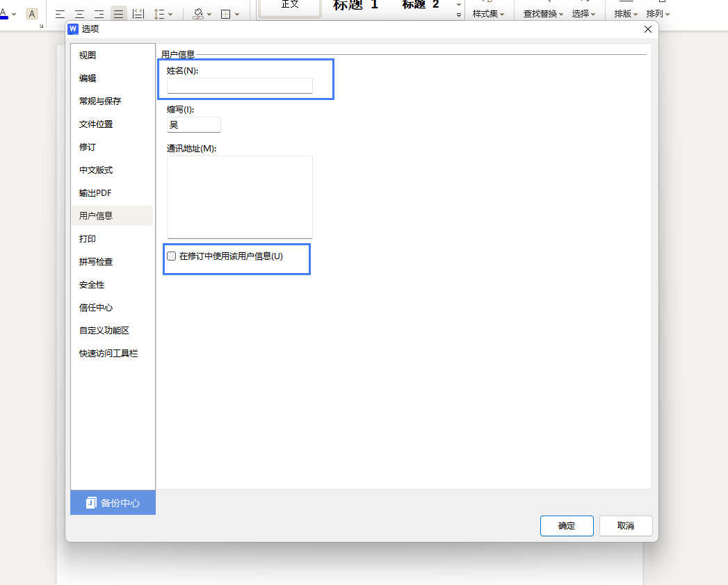Open the 备份中心 button
728x585 pixels.
point(113,502)
